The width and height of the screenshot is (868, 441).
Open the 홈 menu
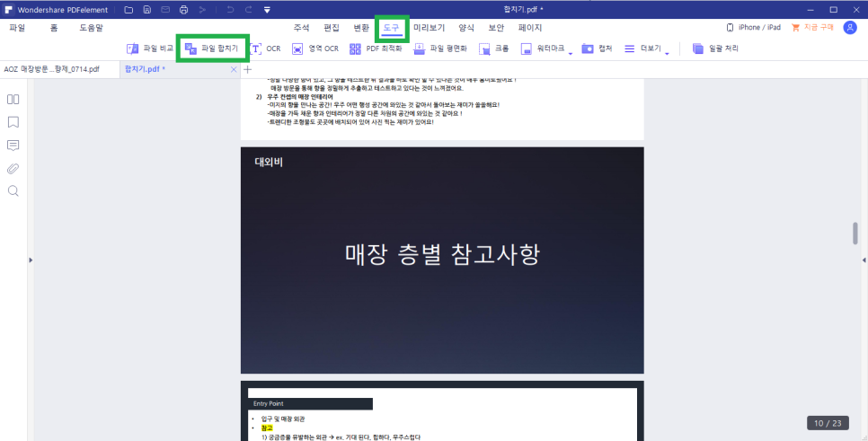click(x=54, y=28)
